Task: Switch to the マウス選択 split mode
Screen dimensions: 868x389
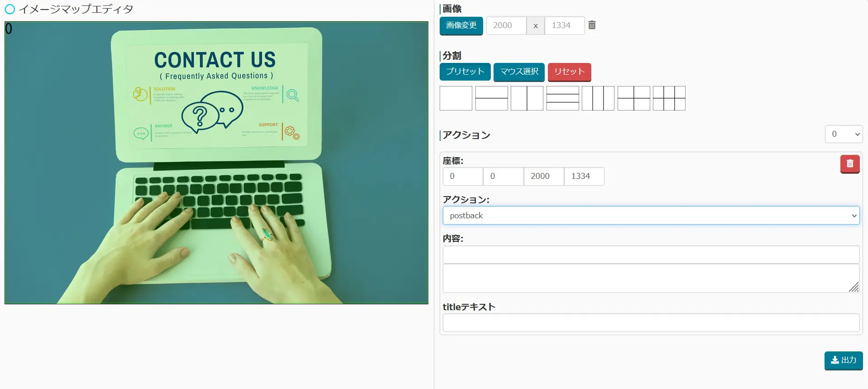Action: (519, 72)
